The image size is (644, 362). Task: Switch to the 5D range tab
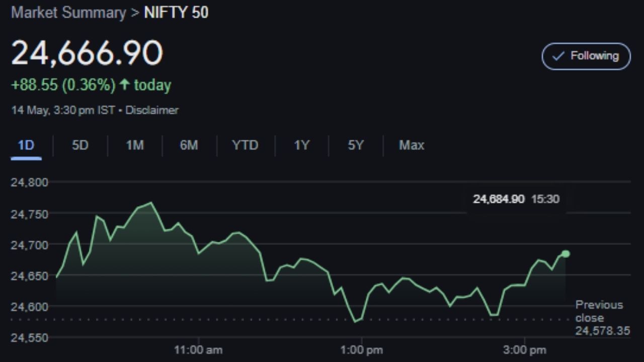click(80, 145)
